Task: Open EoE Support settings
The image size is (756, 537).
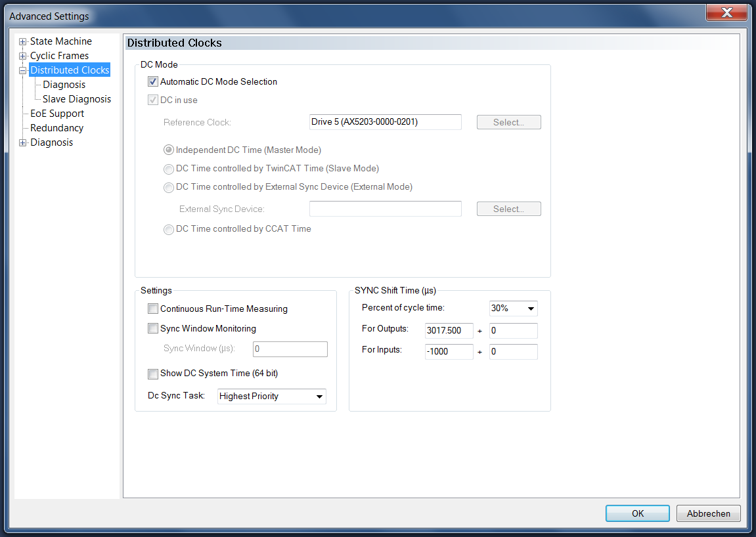Action: 57,114
